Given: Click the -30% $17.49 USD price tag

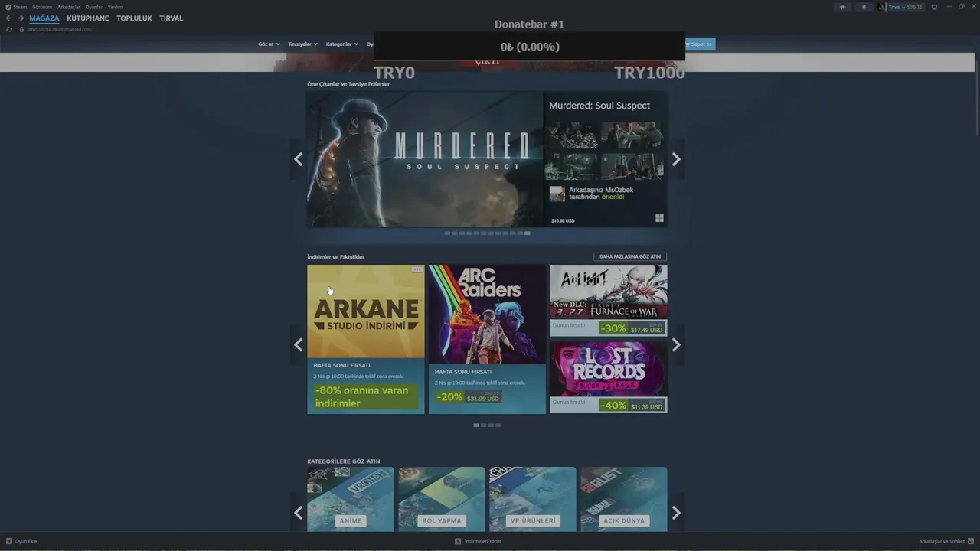Looking at the screenshot, I should pyautogui.click(x=632, y=328).
